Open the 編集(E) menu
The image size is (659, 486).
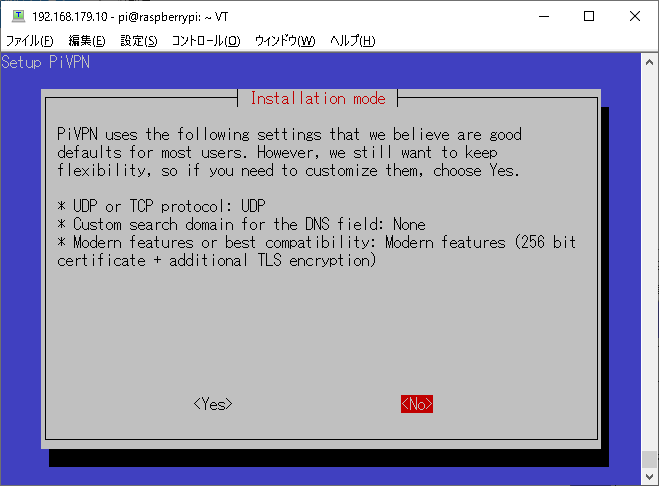click(87, 41)
